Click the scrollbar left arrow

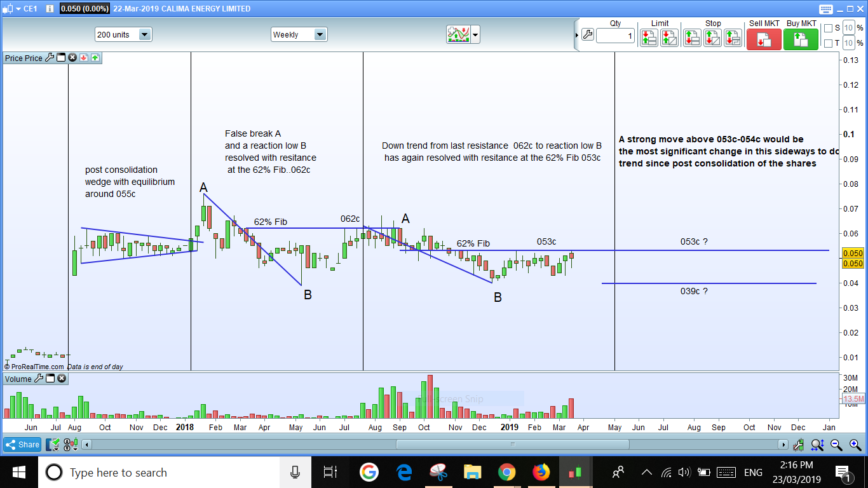[88, 445]
